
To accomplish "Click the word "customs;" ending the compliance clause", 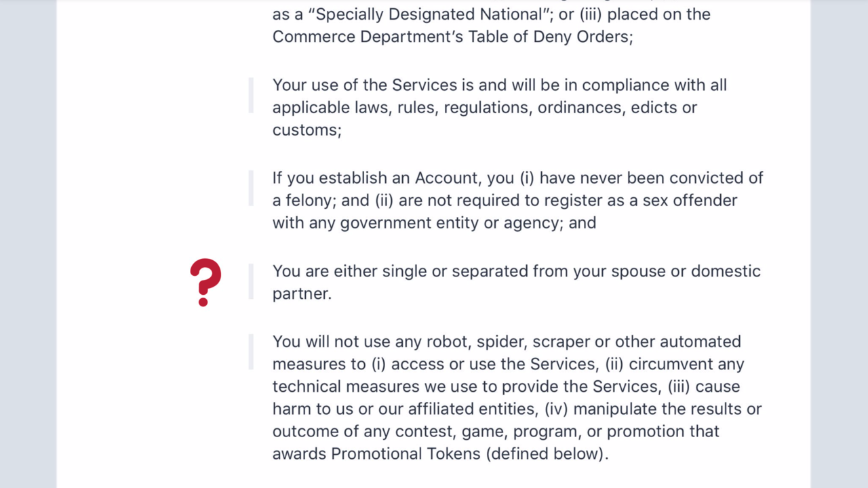I will 307,130.
